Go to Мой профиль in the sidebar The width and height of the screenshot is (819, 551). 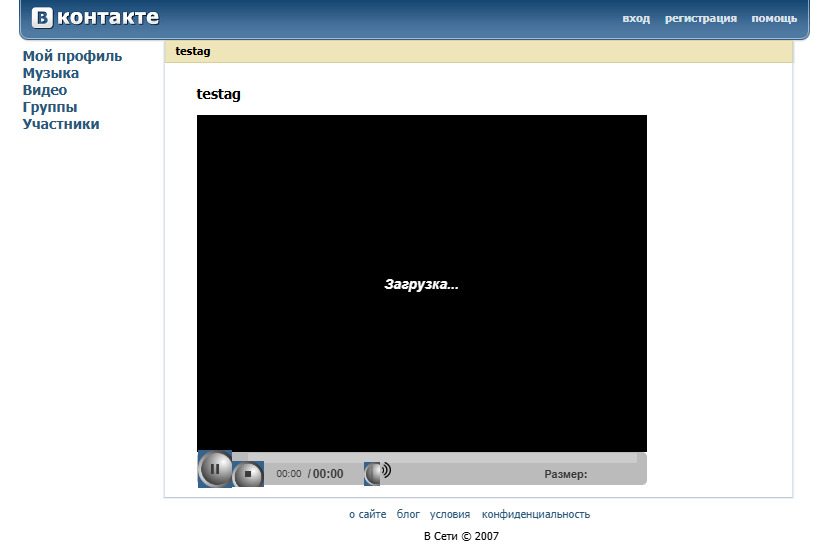point(72,56)
